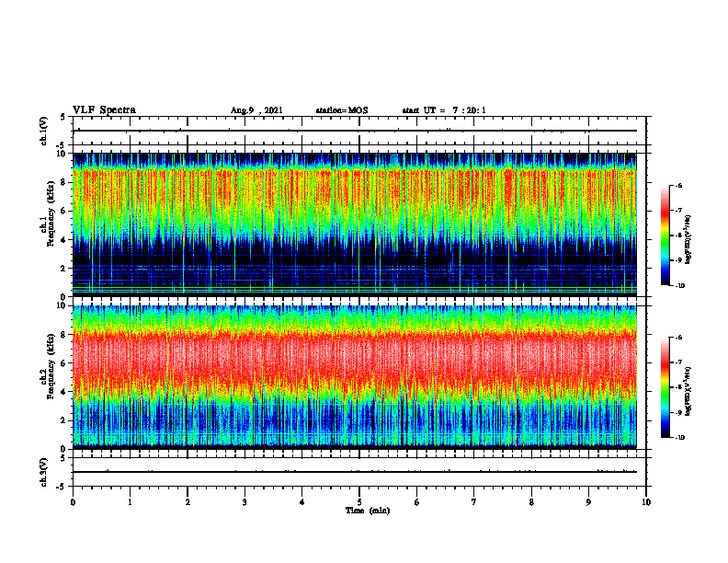Click time axis tick label "4"
The width and height of the screenshot is (728, 563).
pyautogui.click(x=302, y=502)
